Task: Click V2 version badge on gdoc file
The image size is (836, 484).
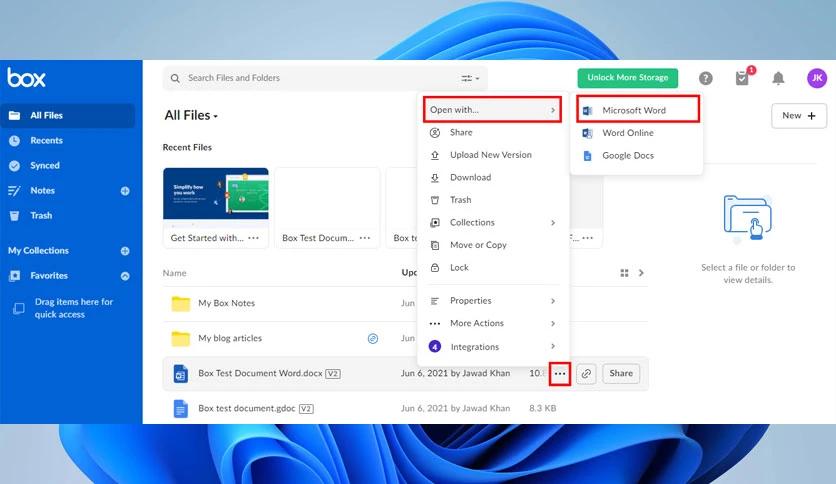Action: pos(306,409)
